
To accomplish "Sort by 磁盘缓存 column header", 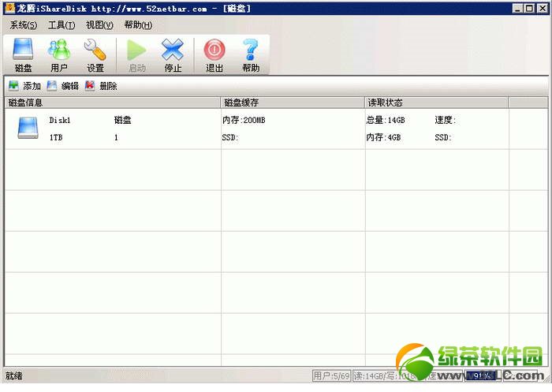I will click(x=293, y=103).
